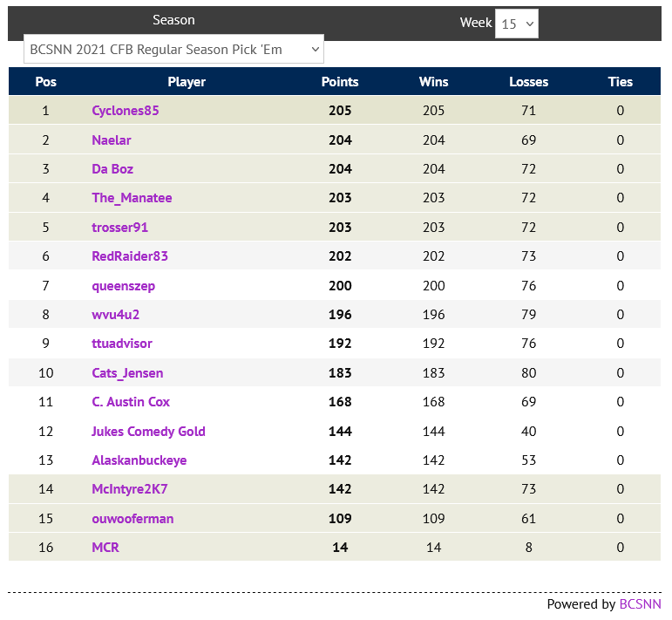Open the Season dropdown selector

tap(173, 50)
